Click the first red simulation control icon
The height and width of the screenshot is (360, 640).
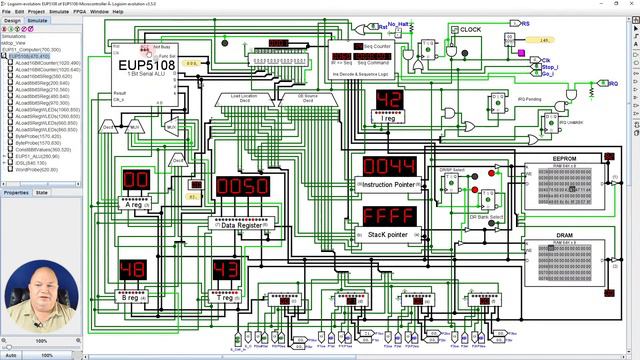[x=4, y=29]
